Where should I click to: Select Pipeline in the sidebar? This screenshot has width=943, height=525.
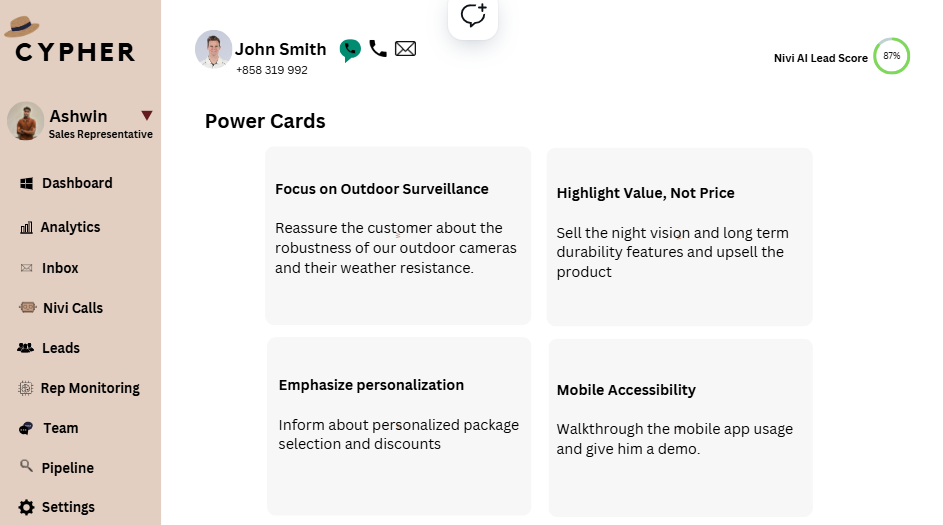tap(67, 468)
